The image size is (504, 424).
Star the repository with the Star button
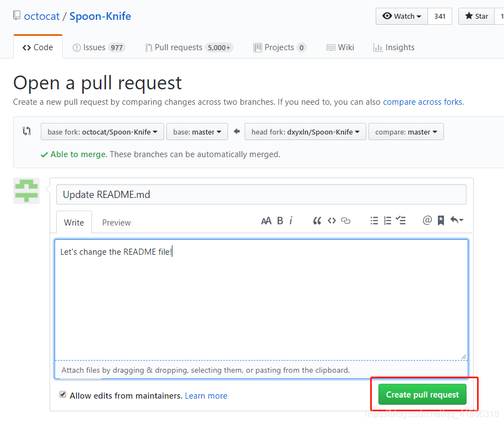477,16
